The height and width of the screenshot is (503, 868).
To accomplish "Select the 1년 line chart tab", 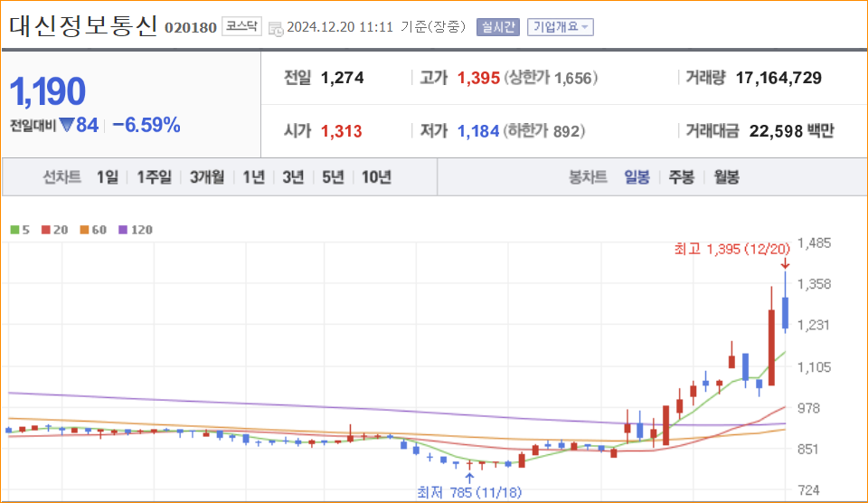I will (254, 177).
